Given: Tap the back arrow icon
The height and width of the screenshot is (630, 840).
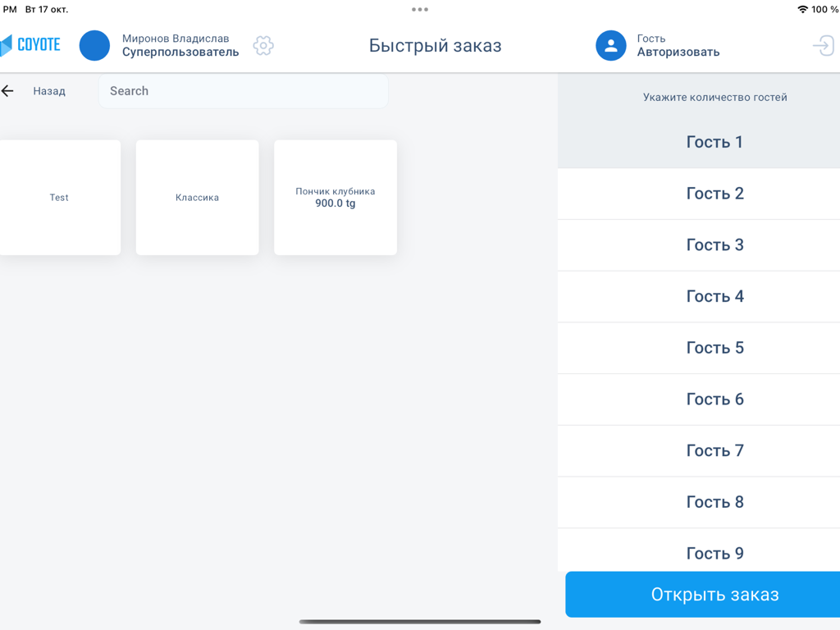Looking at the screenshot, I should point(8,91).
